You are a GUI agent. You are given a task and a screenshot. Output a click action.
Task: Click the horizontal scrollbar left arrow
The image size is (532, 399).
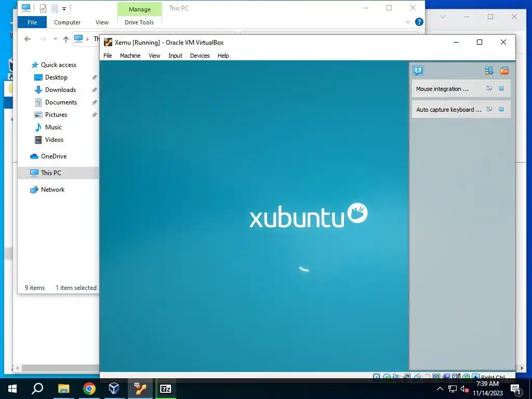(17, 368)
